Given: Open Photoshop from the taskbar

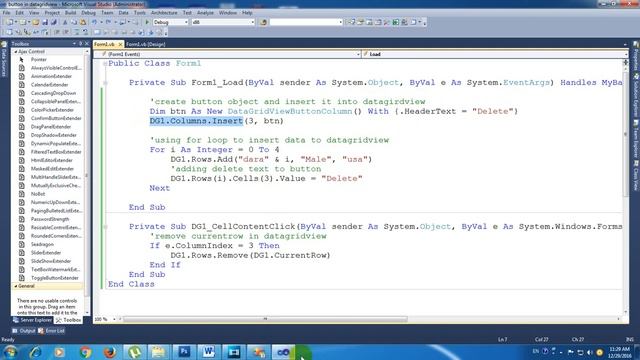Looking at the screenshot, I should click(x=184, y=352).
